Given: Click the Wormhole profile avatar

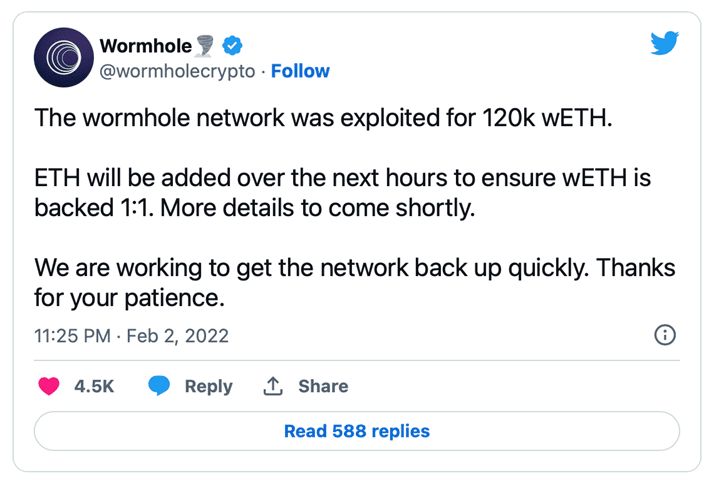Looking at the screenshot, I should click(x=64, y=57).
